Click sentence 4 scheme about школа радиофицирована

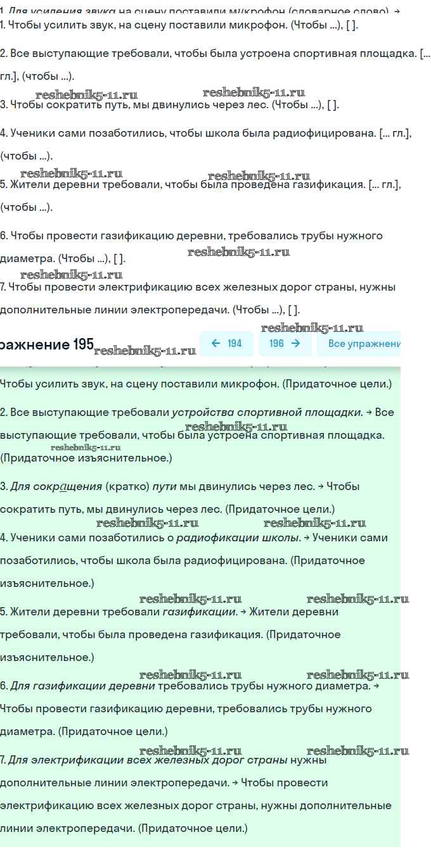(x=206, y=133)
